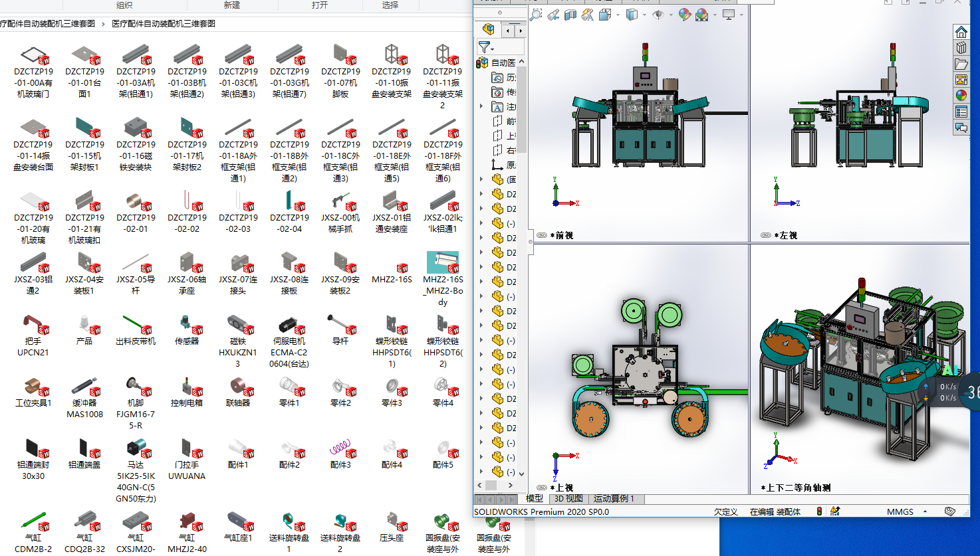The height and width of the screenshot is (556, 980).
Task: Open the Display Style dropdown arrow
Action: (644, 15)
